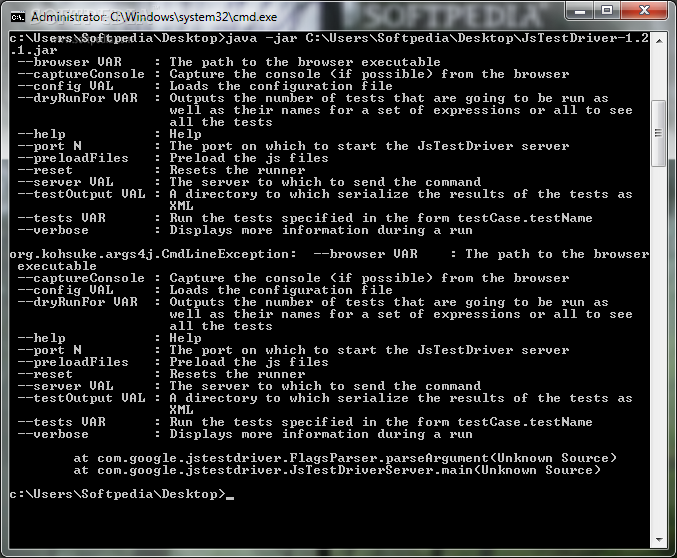This screenshot has width=677, height=558.
Task: Click 'JsTestDriver-1.2' in the command line
Action: tap(585, 38)
